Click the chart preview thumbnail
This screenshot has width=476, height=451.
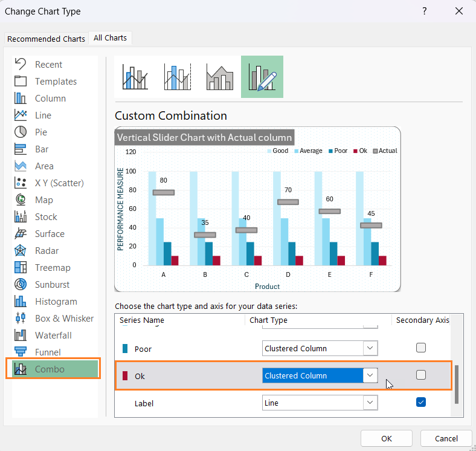tap(257, 209)
